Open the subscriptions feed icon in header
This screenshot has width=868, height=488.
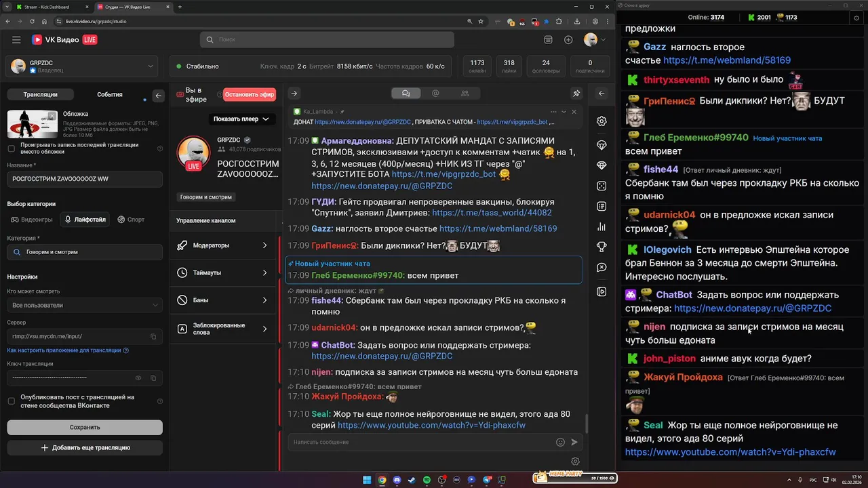pos(549,40)
